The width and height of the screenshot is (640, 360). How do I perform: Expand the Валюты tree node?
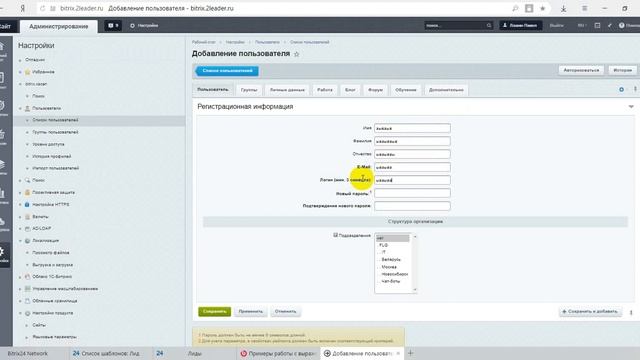click(x=20, y=217)
